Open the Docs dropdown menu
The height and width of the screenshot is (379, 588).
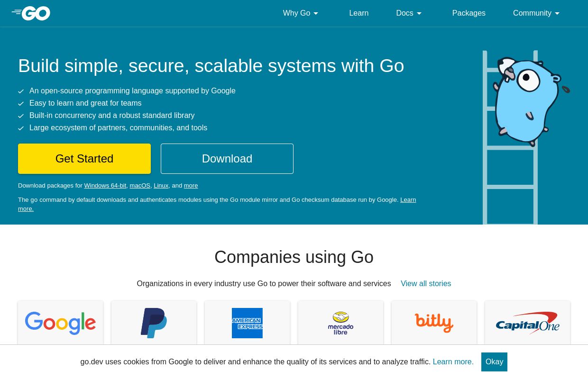point(408,13)
